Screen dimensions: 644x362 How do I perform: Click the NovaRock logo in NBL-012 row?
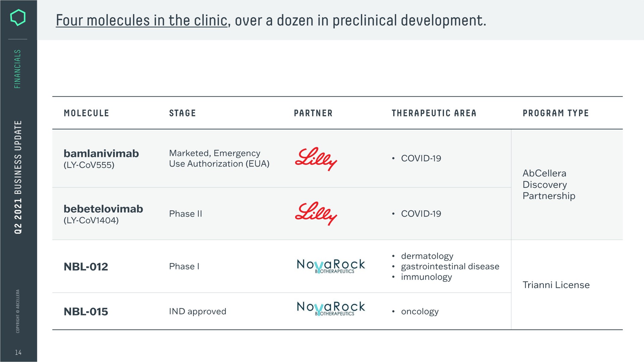331,266
